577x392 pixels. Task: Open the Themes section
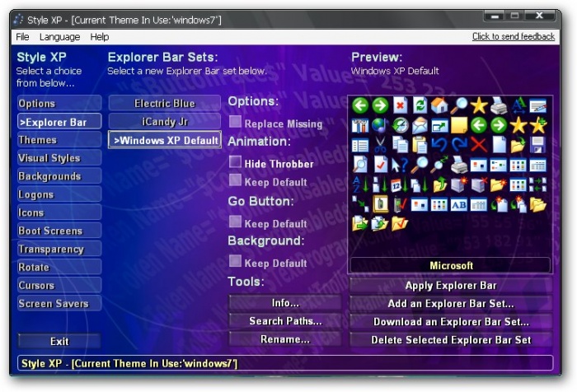59,140
